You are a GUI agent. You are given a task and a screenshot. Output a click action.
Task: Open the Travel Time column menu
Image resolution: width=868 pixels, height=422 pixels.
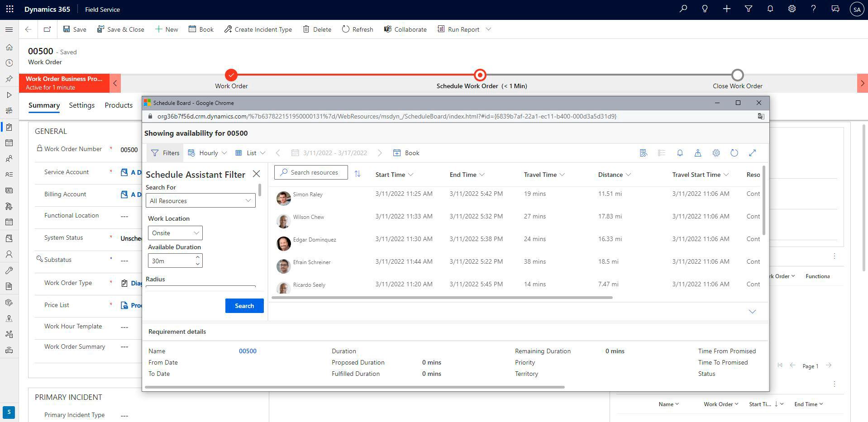tap(544, 175)
